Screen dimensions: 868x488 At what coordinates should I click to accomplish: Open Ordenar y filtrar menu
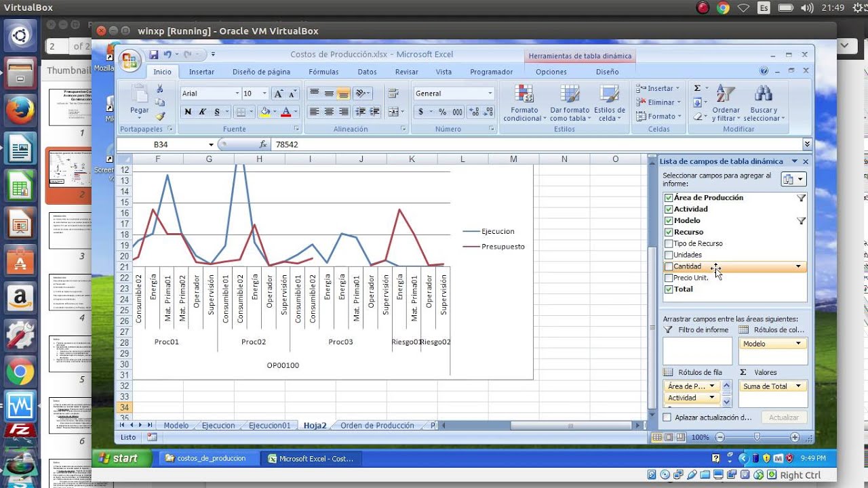pos(726,103)
